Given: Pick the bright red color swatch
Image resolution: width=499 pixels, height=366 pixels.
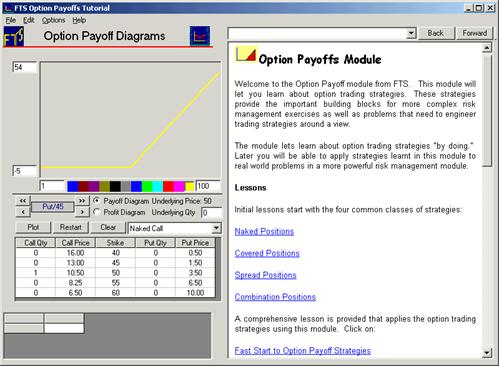Looking at the screenshot, I should 168,186.
